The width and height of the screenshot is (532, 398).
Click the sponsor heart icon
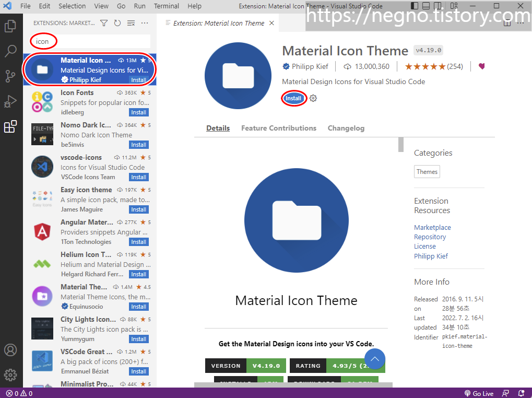click(481, 66)
